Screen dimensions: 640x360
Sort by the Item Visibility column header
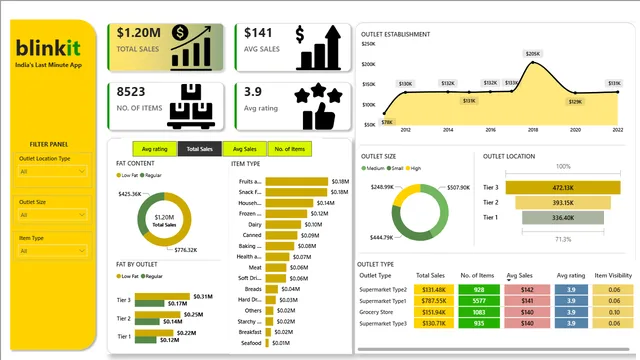point(613,276)
